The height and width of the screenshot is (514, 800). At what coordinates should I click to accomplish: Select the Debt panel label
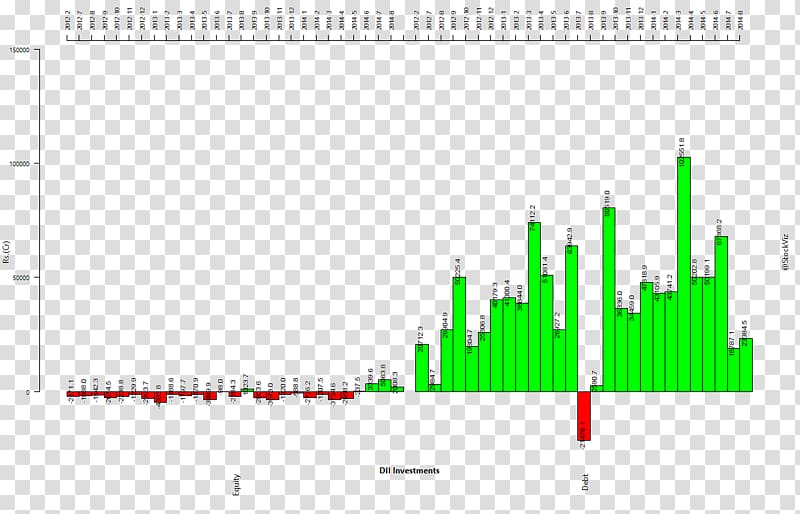point(585,482)
